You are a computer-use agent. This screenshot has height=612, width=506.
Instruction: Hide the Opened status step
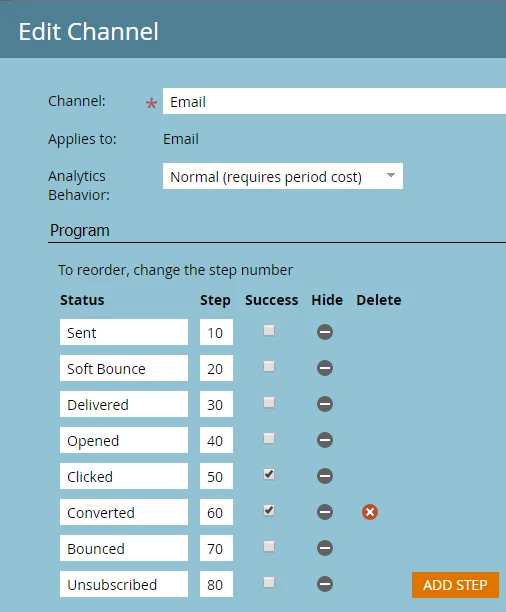coord(324,440)
